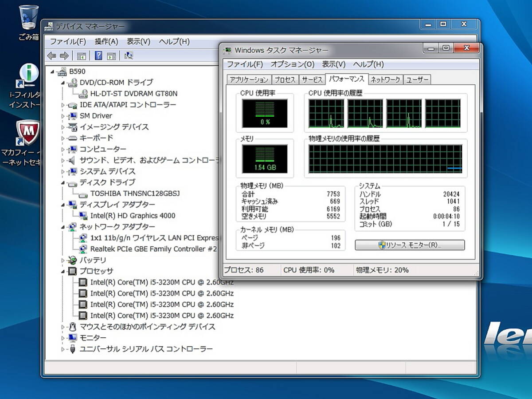
Task: Collapse the ディスプレイ アダプター node
Action: [x=63, y=205]
